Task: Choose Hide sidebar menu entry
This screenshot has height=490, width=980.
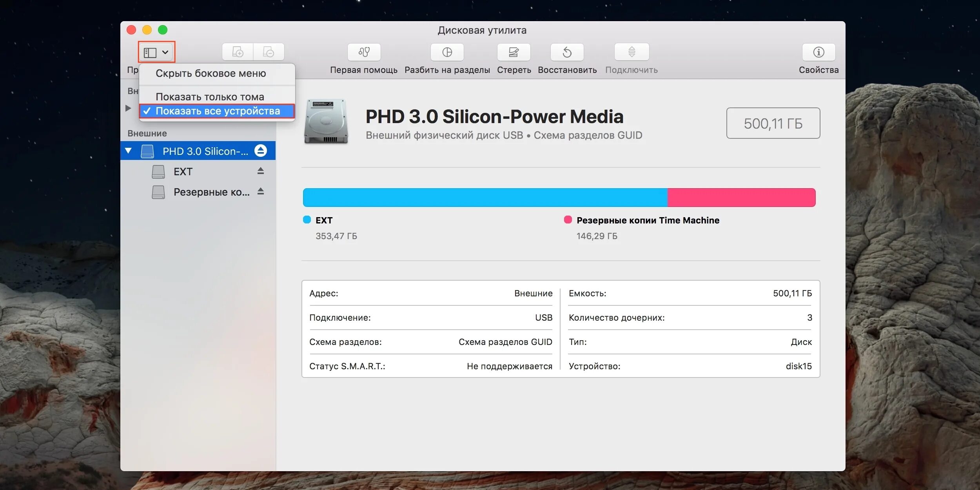Action: 211,73
